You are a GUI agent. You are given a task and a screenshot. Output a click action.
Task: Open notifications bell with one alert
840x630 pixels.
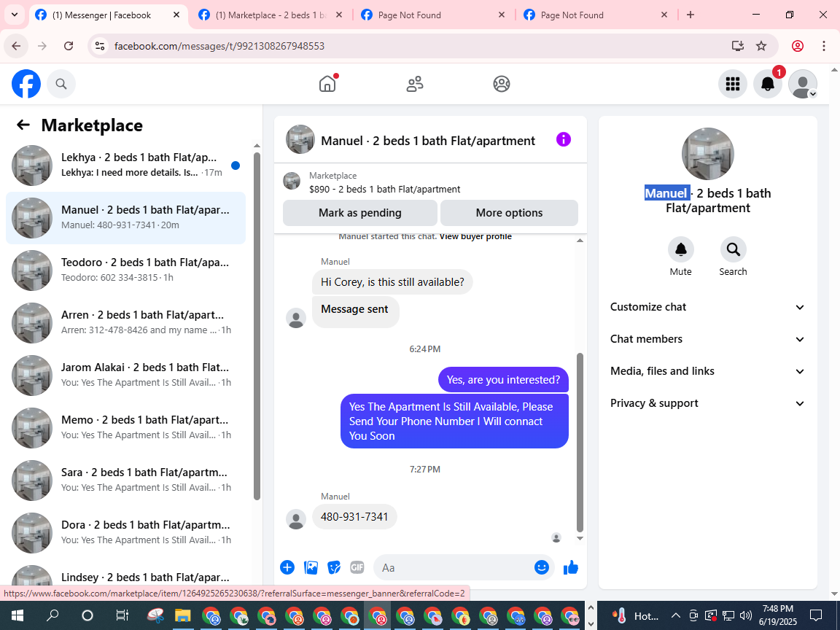click(x=768, y=84)
